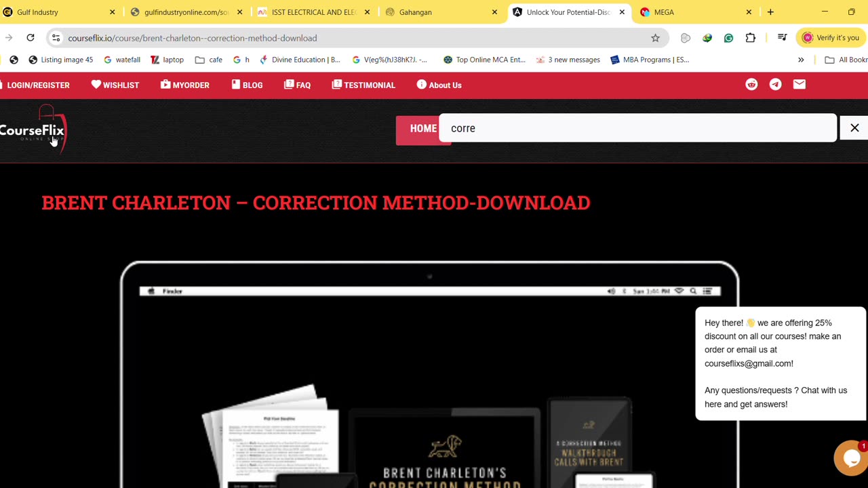868x488 pixels.
Task: Open the Divine Education bookmark
Action: (x=300, y=60)
